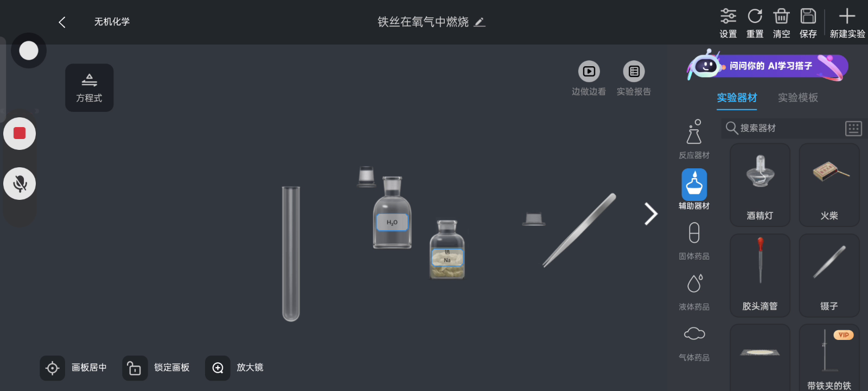Open the 方程式 equation panel

click(x=90, y=88)
